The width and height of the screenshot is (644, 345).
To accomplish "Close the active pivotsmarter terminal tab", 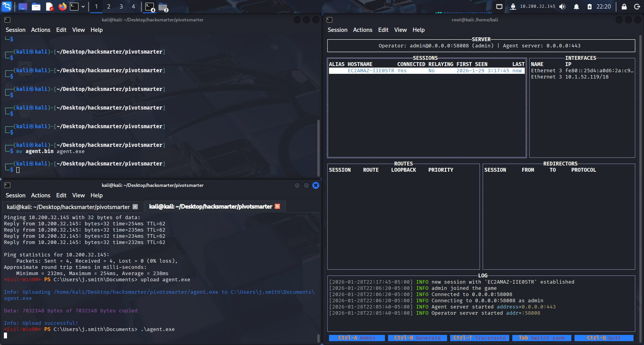I will [277, 206].
